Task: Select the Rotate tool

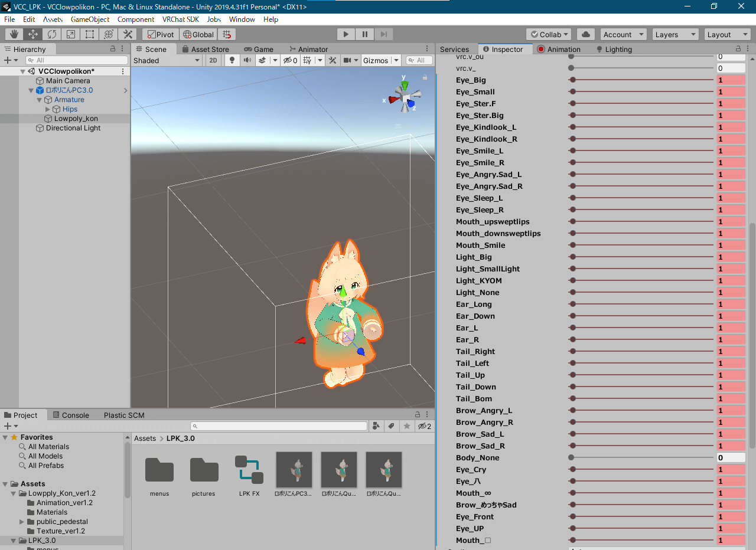Action: [x=52, y=35]
